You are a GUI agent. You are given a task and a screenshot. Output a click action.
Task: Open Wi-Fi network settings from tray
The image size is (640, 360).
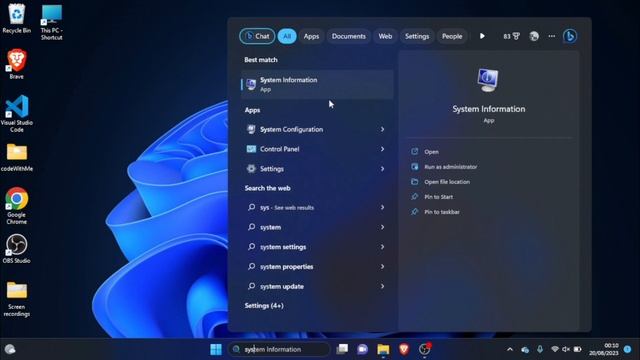coord(555,349)
